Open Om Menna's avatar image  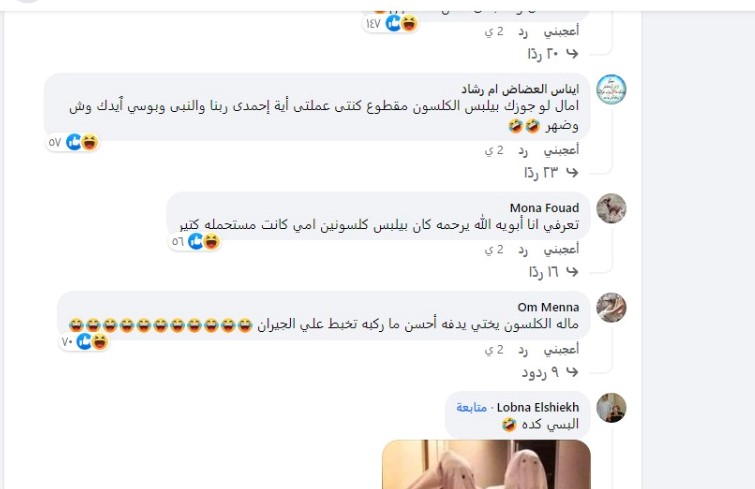pos(611,308)
